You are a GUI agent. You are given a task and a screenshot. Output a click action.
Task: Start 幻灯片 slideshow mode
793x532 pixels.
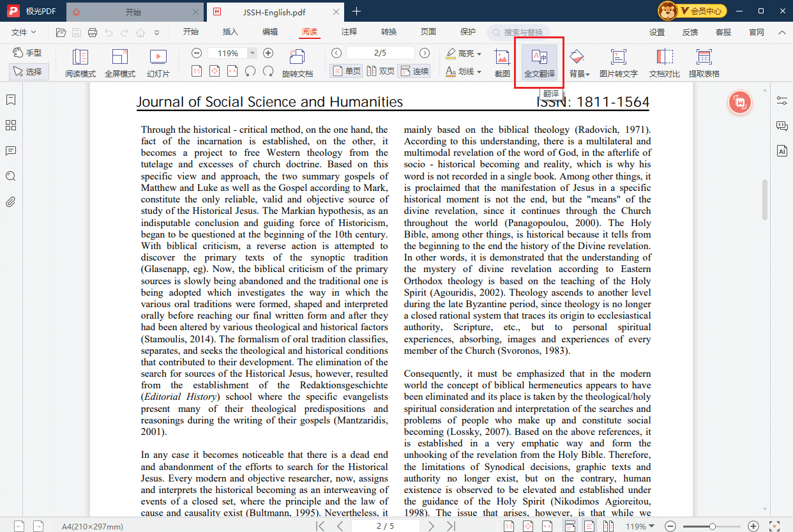pos(158,63)
